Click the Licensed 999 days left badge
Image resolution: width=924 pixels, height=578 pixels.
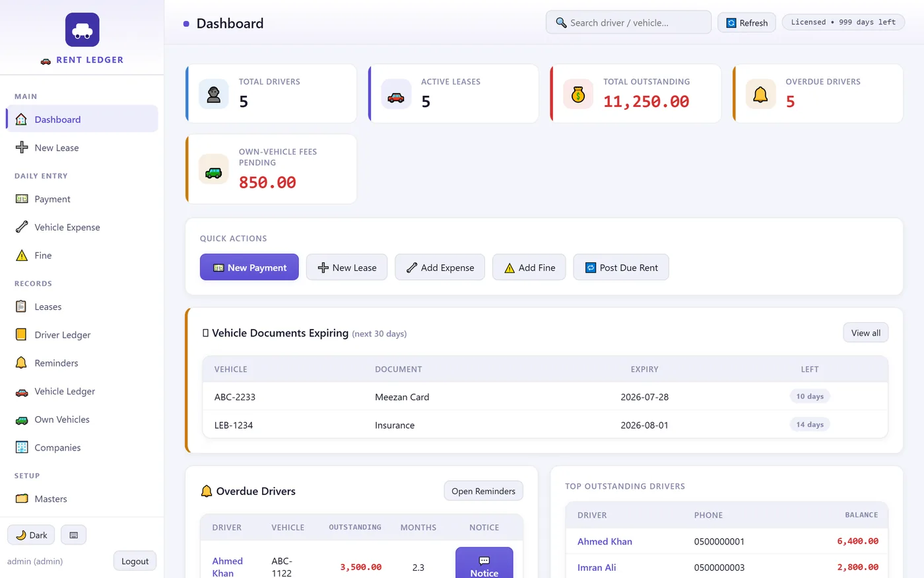[843, 22]
